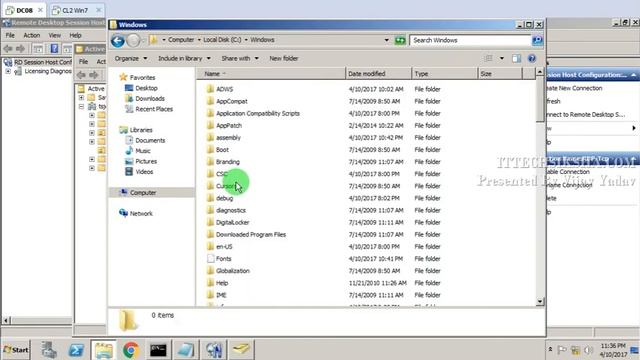Image resolution: width=640 pixels, height=360 pixels.
Task: Open the view options dropdown arrow
Action: (x=502, y=58)
